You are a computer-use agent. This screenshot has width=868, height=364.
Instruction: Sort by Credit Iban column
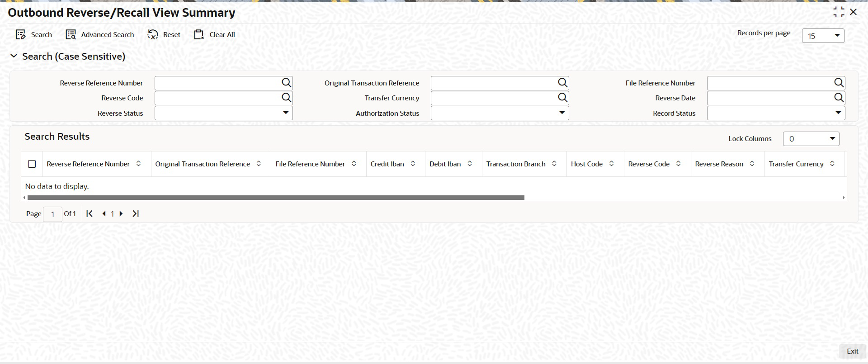pyautogui.click(x=413, y=164)
